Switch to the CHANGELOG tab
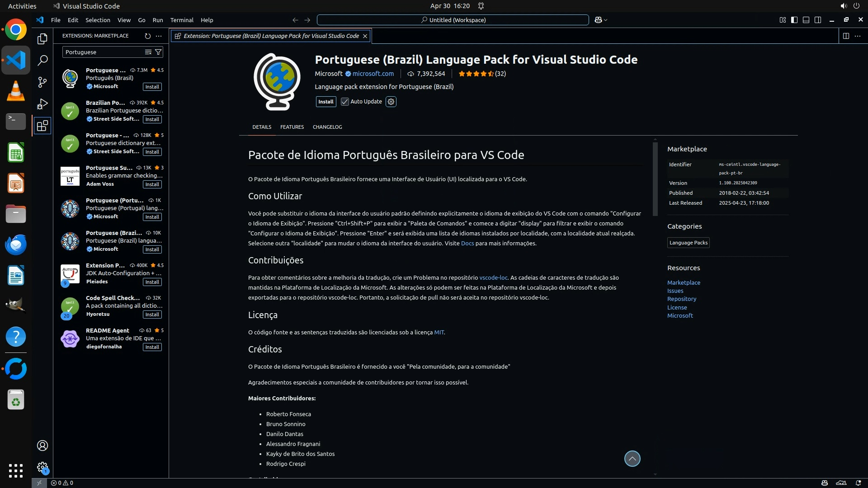This screenshot has width=868, height=488. click(327, 127)
